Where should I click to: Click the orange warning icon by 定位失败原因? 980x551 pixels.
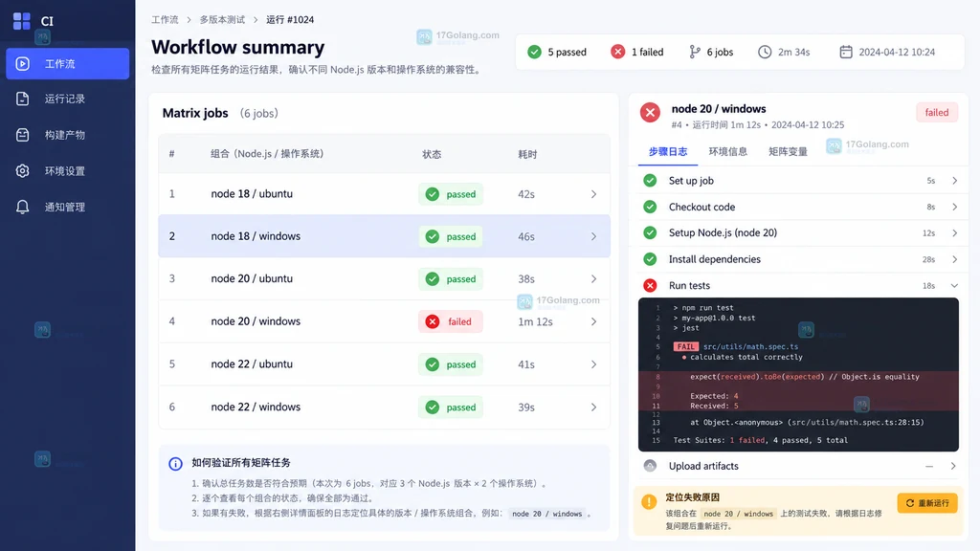(649, 501)
